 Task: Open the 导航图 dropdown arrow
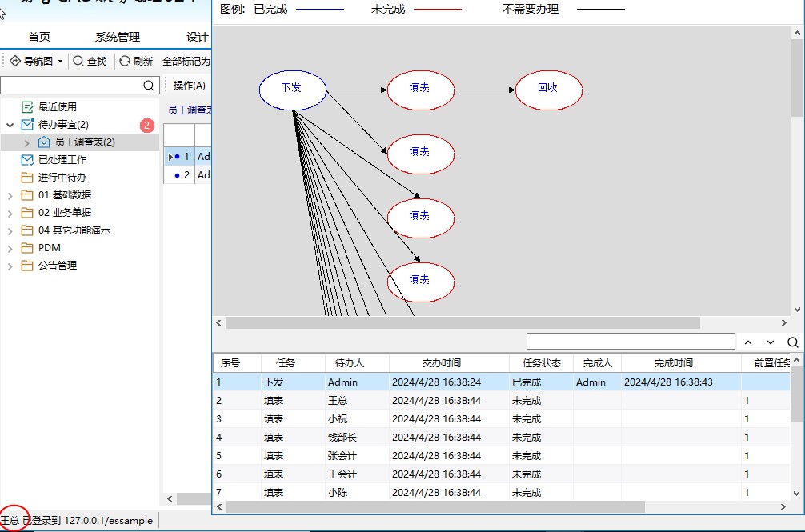60,62
